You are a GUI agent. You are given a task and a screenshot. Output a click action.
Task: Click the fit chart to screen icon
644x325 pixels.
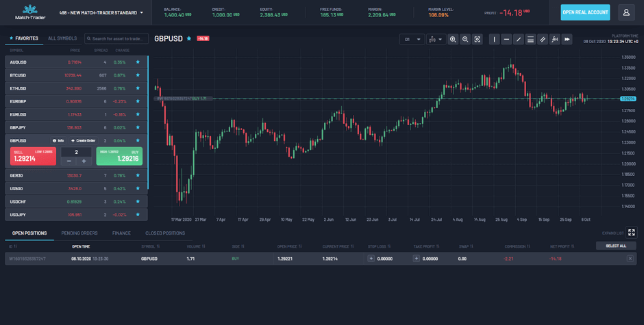tap(478, 40)
